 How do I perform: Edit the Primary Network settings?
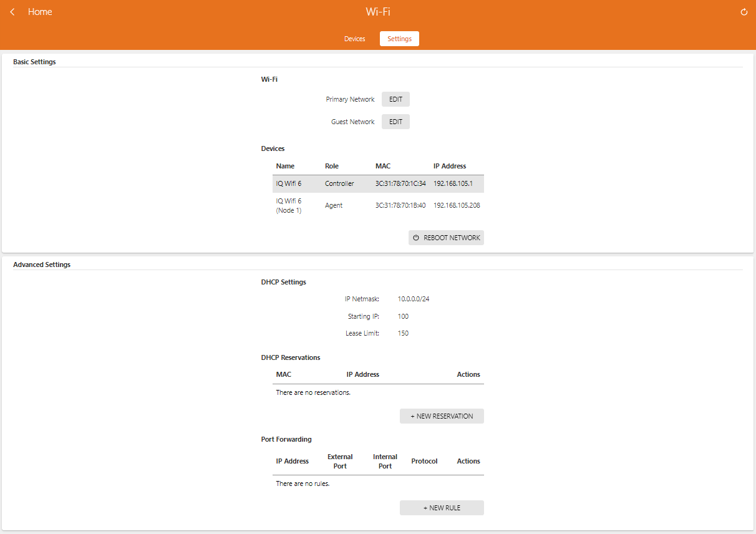[395, 99]
